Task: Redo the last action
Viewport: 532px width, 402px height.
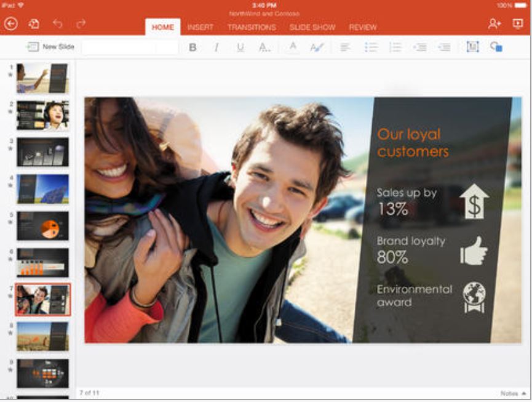Action: [81, 23]
